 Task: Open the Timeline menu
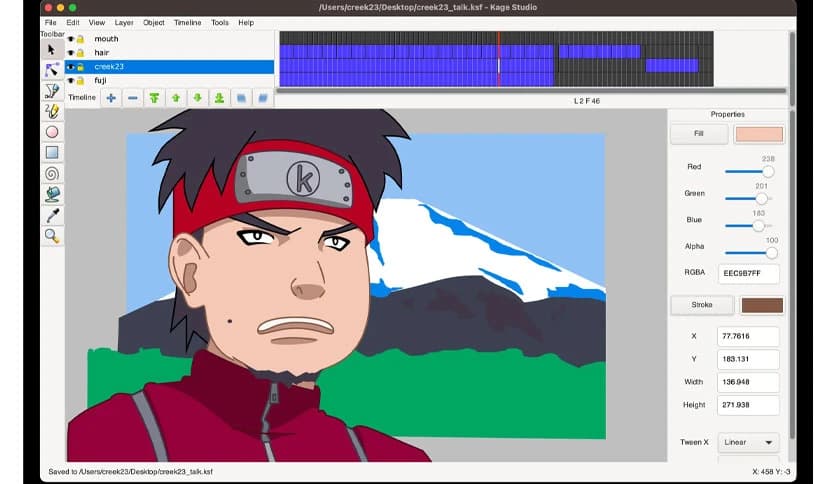[187, 22]
